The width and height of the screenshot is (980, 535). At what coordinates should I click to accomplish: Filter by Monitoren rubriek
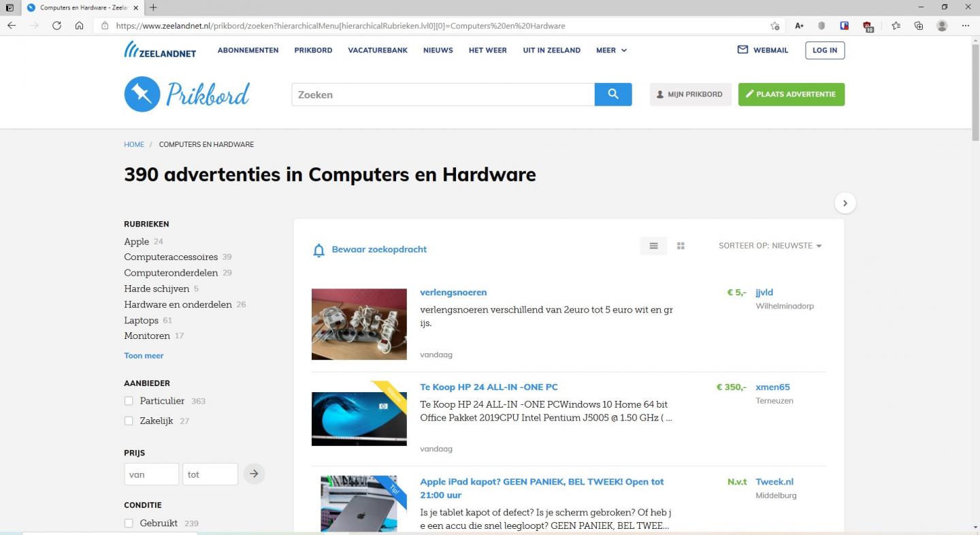click(x=147, y=336)
